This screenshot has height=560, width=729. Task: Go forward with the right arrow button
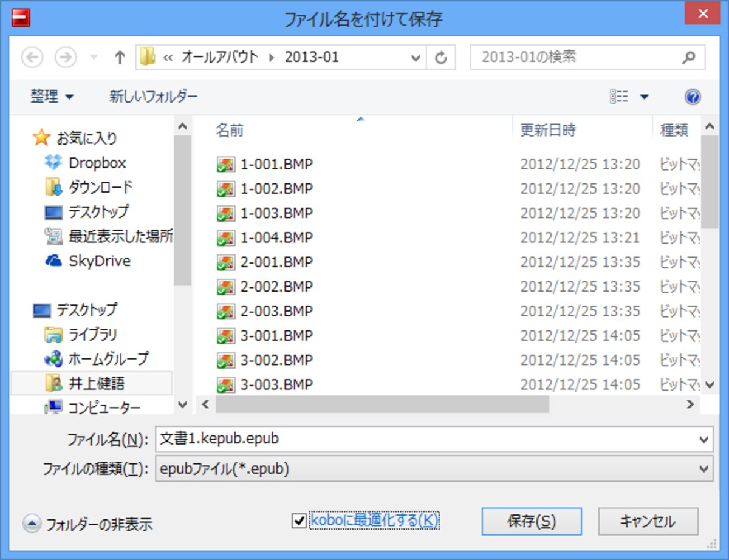(x=65, y=58)
